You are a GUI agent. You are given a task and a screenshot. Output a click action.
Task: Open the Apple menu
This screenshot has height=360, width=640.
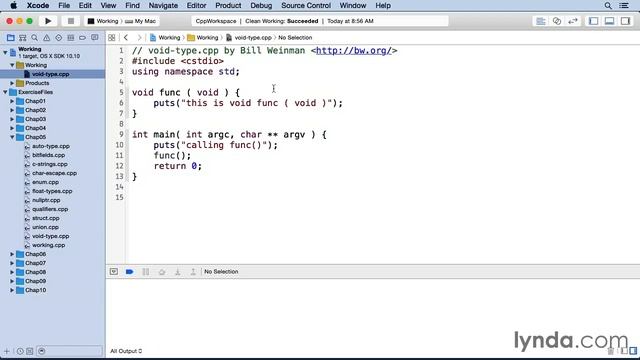click(x=13, y=5)
